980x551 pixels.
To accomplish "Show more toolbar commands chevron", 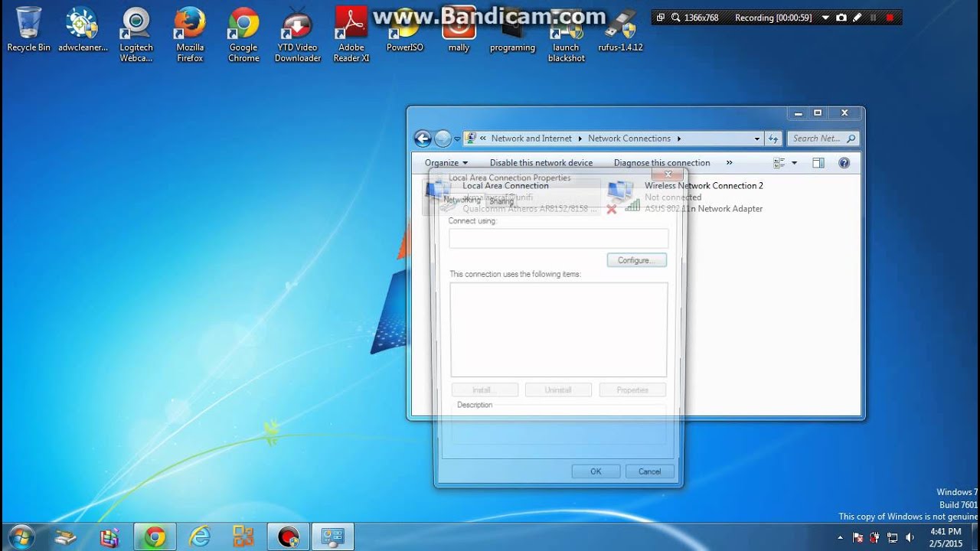I will pos(729,163).
